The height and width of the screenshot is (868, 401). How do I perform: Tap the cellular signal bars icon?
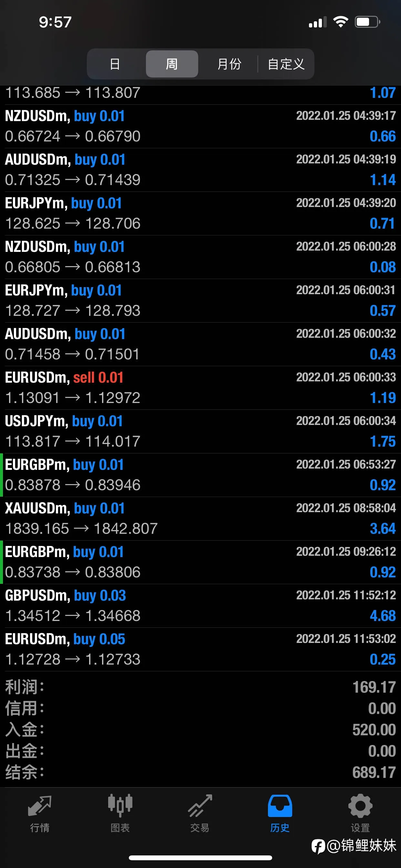click(318, 22)
